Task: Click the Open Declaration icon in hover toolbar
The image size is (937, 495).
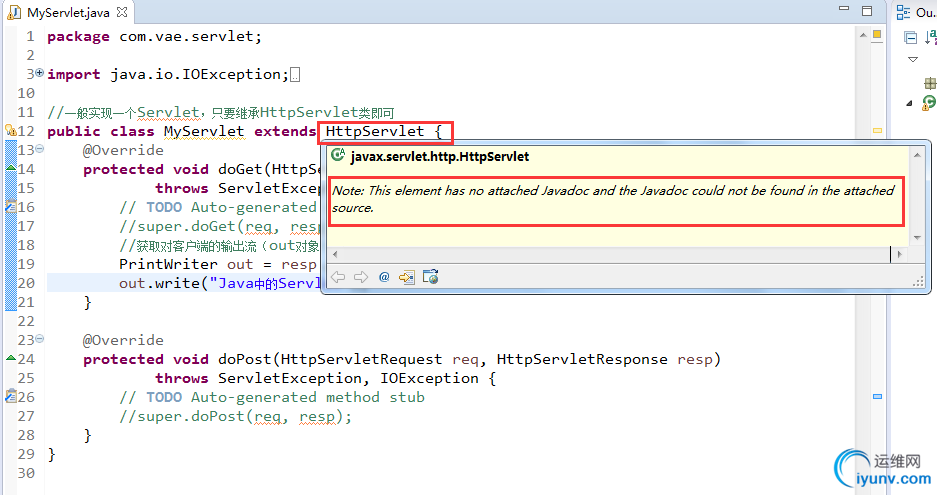Action: pyautogui.click(x=407, y=277)
